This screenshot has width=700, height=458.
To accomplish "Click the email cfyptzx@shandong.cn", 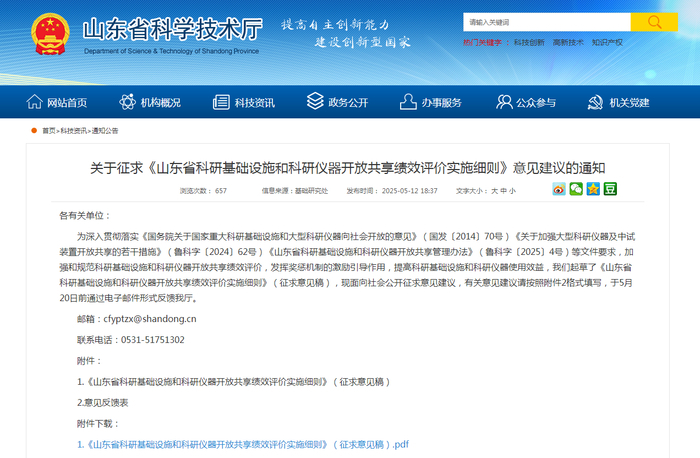I will pos(150,319).
